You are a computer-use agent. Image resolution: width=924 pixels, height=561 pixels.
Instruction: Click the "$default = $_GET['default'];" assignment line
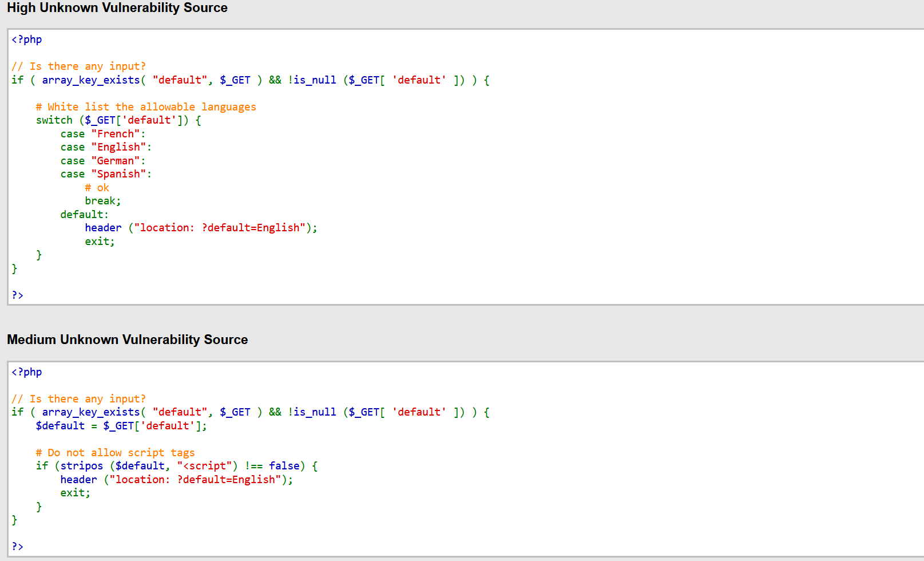tap(121, 426)
